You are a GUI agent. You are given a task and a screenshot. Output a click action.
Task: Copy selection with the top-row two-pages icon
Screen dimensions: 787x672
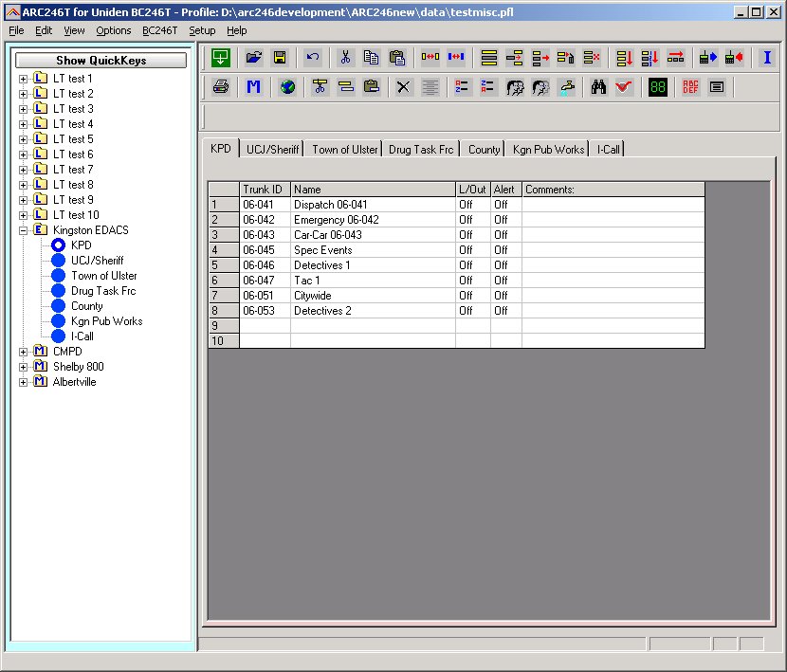(x=371, y=57)
